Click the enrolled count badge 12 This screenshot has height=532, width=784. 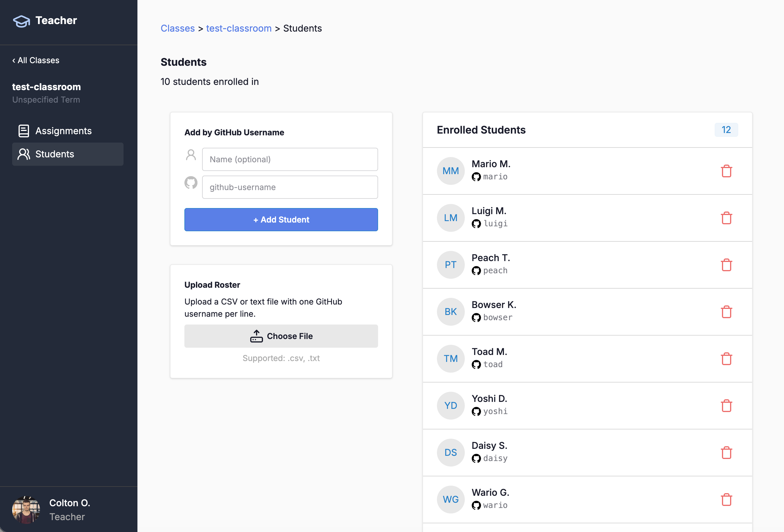(x=726, y=130)
